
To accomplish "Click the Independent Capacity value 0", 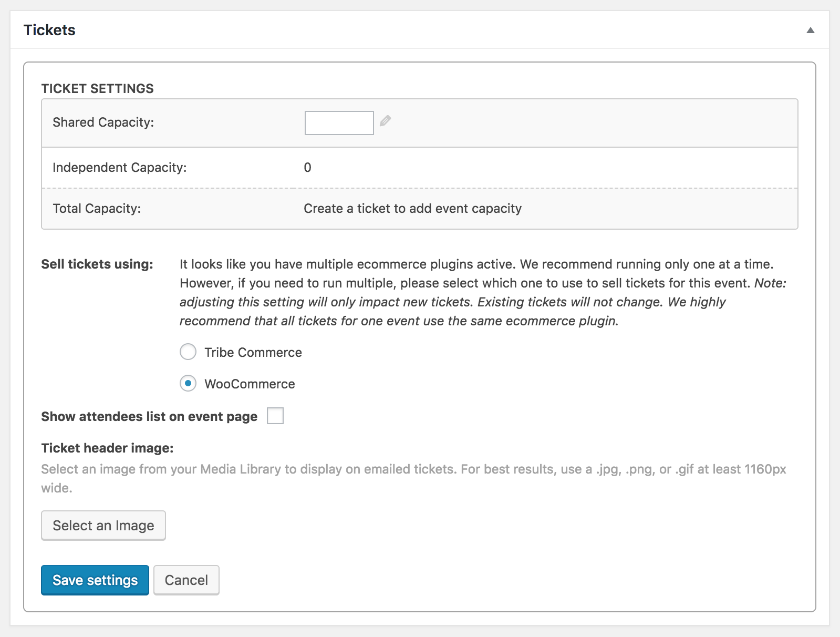I will tap(307, 168).
